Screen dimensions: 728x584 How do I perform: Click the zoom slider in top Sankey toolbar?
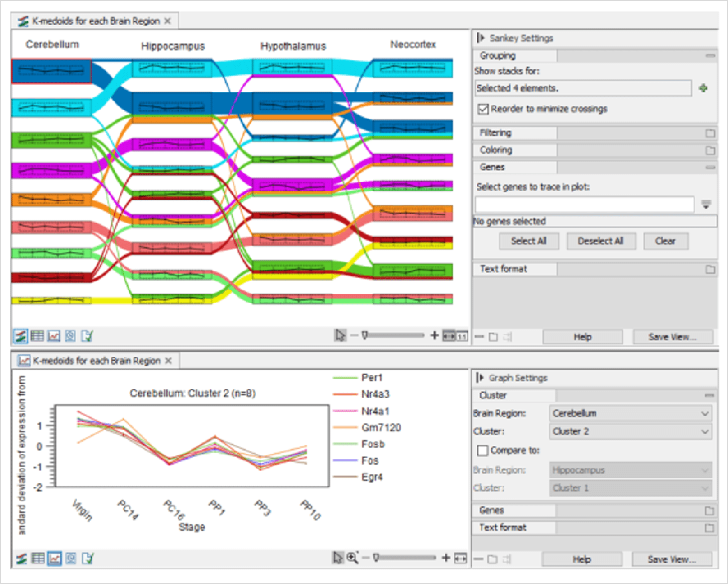click(394, 336)
